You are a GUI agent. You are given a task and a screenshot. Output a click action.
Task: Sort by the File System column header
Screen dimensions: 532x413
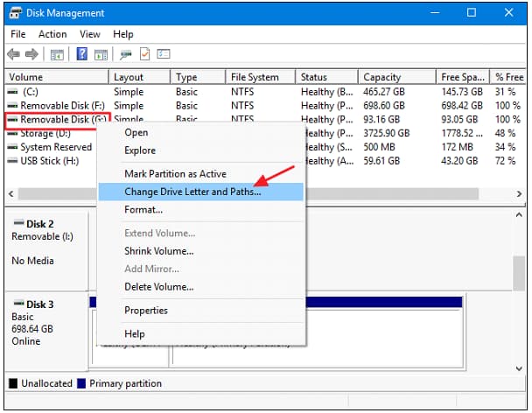261,77
